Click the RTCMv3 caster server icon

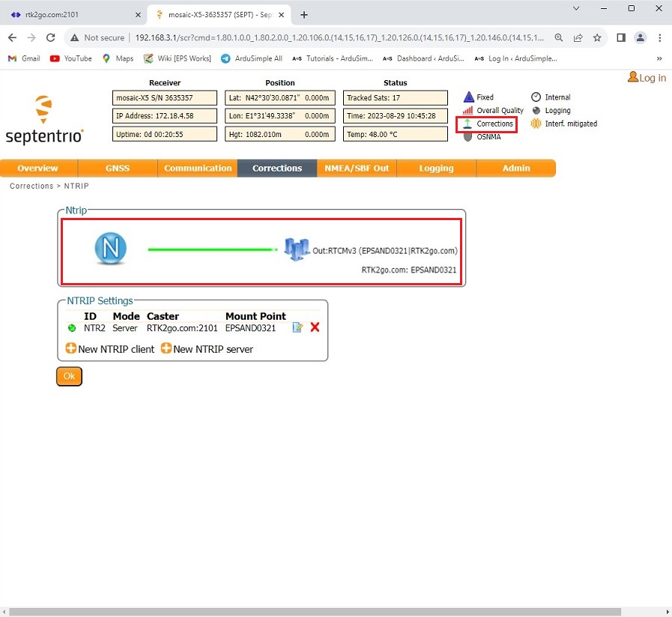pyautogui.click(x=297, y=249)
